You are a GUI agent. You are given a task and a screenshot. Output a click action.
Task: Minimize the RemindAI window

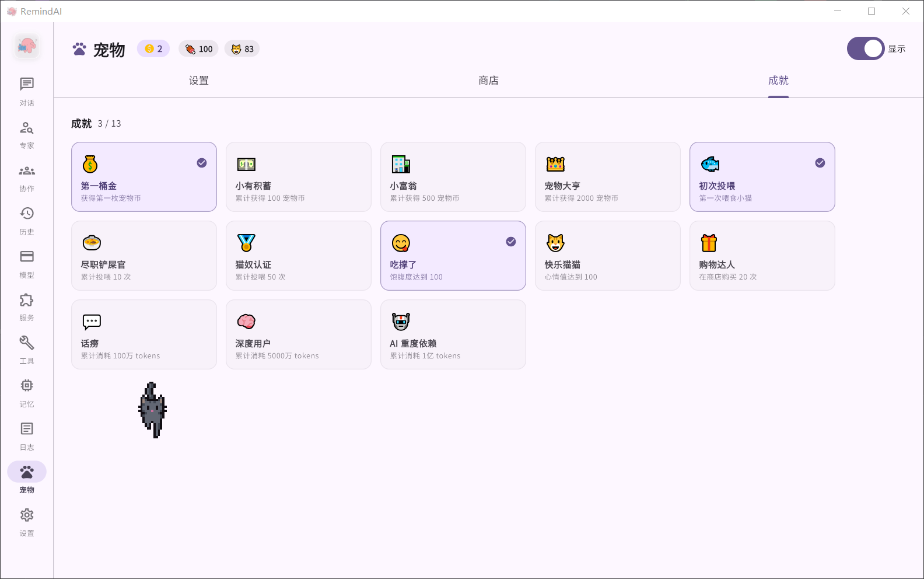838,11
